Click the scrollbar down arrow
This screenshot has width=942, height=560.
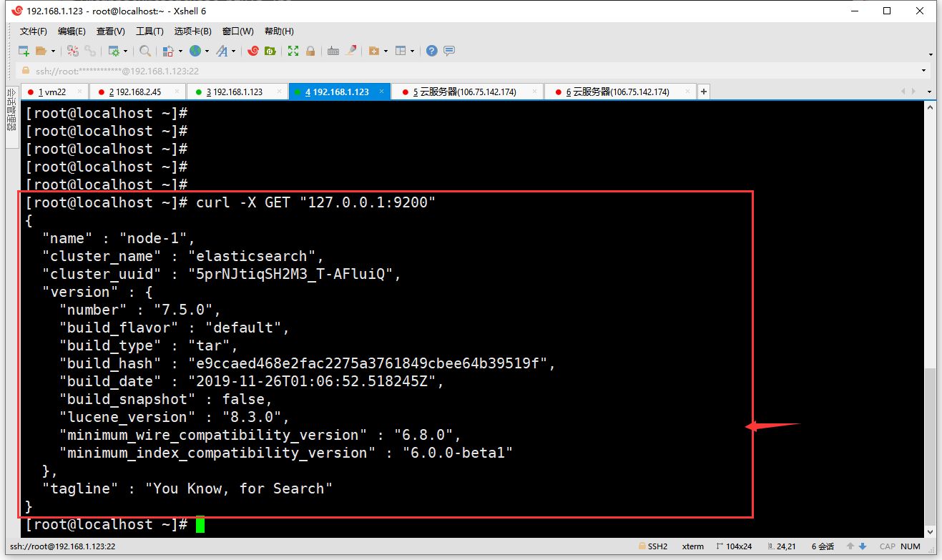coord(930,532)
